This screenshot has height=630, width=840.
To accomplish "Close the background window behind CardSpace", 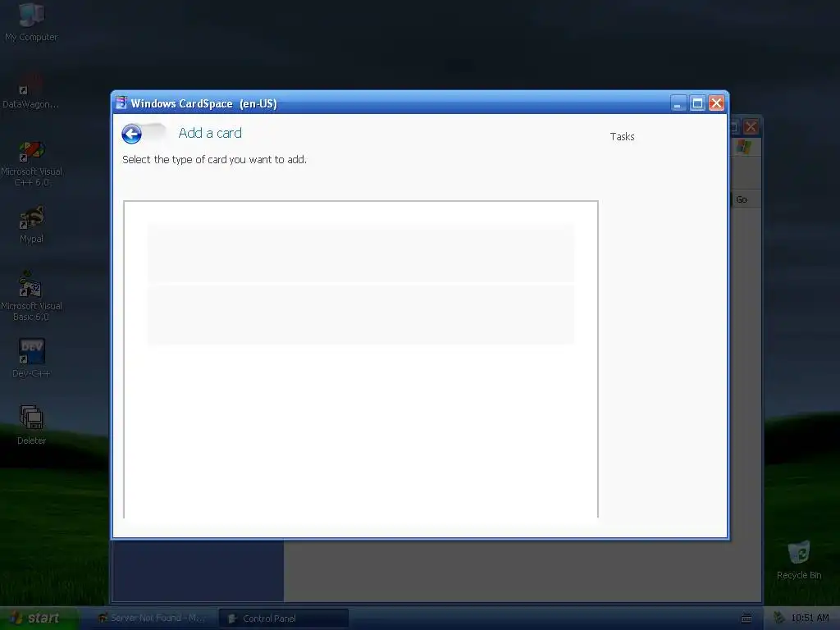I will coord(751,127).
